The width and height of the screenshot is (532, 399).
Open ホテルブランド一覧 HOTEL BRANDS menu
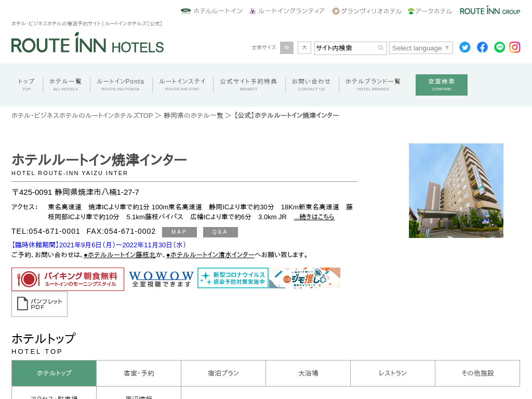(373, 85)
